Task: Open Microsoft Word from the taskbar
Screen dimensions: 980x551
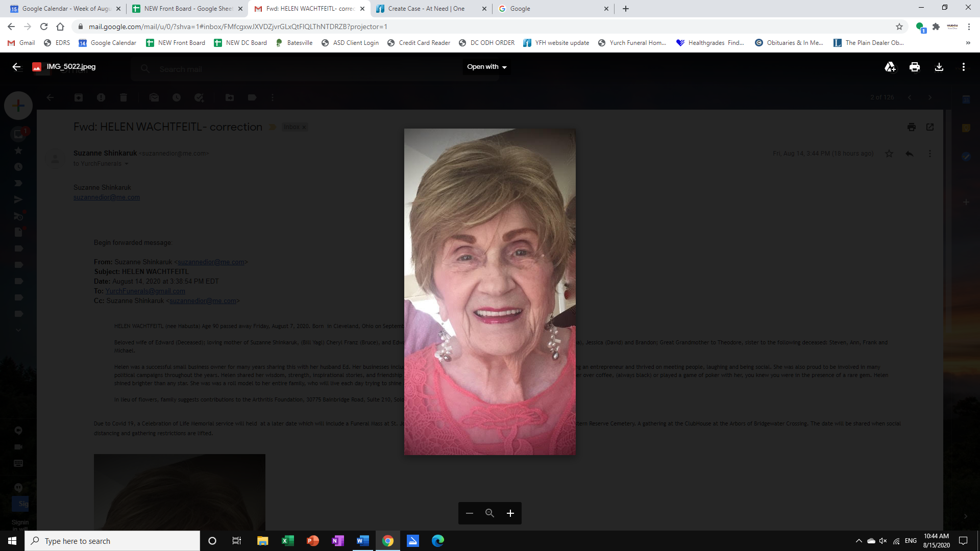Action: click(x=362, y=541)
